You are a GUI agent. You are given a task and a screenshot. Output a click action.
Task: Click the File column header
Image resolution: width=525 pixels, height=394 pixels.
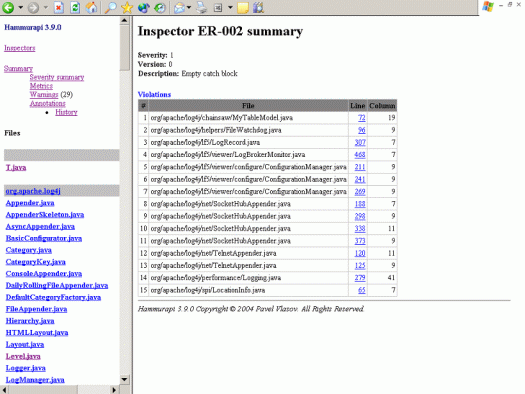pyautogui.click(x=248, y=106)
